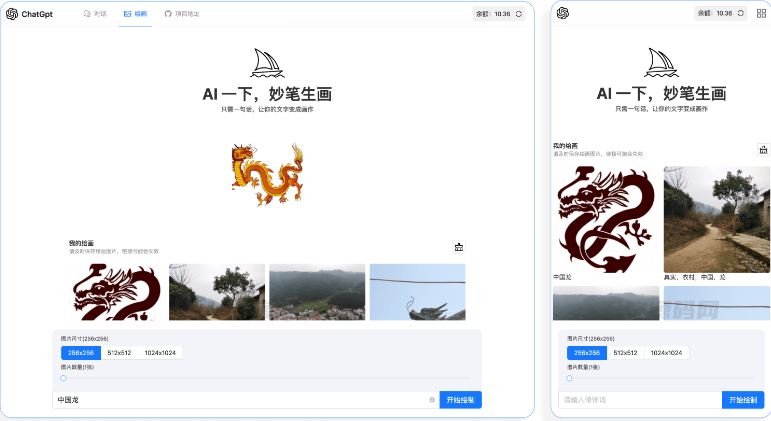Select 512x512 size in the desktop window
Screen dimensions: 771x421
tap(119, 353)
